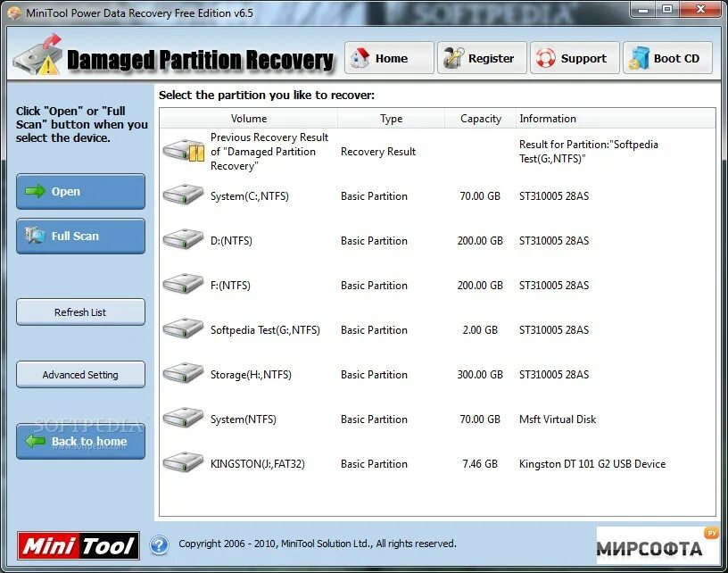The height and width of the screenshot is (573, 728).
Task: Select "Storage(H:,NTFS)" volume name
Action: point(251,374)
